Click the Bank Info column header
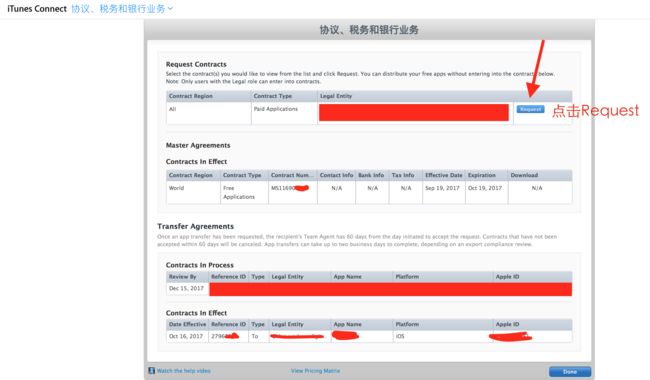Viewport: 650px width, 380px height. click(371, 175)
